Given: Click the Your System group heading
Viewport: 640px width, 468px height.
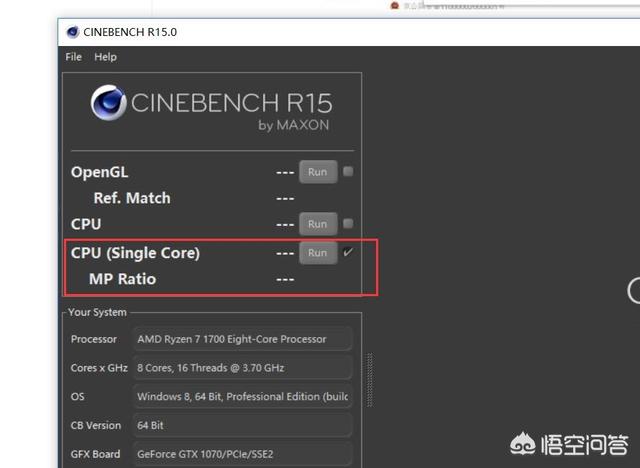Looking at the screenshot, I should pos(97,312).
